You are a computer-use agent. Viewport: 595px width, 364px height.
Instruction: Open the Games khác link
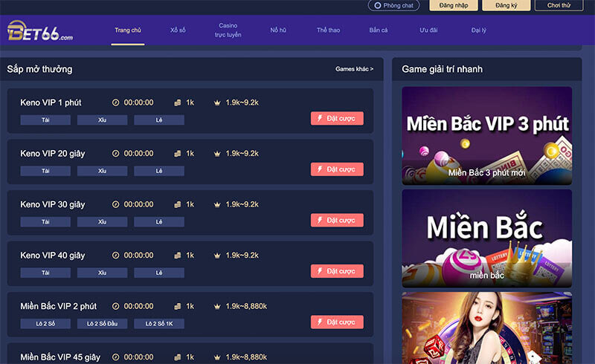point(354,69)
